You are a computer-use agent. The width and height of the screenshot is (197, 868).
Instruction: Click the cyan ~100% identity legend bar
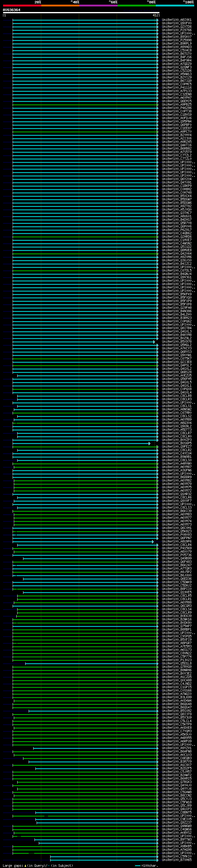pos(175,6)
